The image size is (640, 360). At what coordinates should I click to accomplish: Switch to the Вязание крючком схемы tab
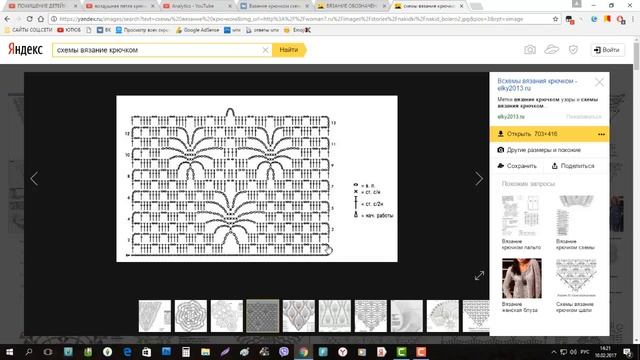point(275,6)
